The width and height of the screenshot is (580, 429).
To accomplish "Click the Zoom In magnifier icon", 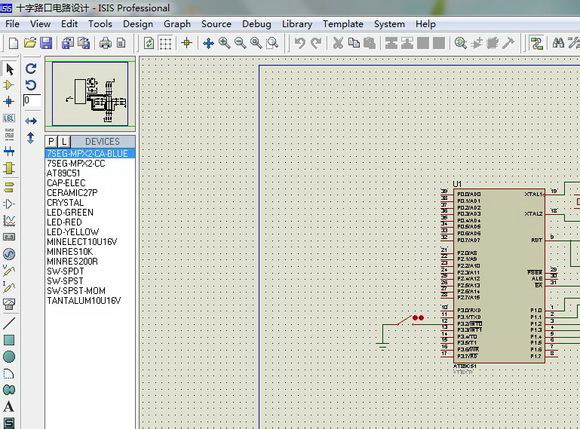I will click(224, 43).
